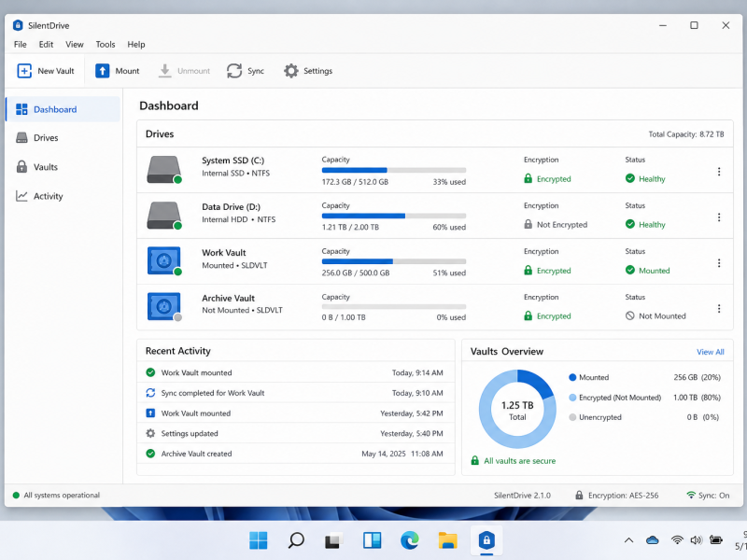Click the SilentDrive app logo in title bar
This screenshot has height=560, width=747.
click(18, 25)
